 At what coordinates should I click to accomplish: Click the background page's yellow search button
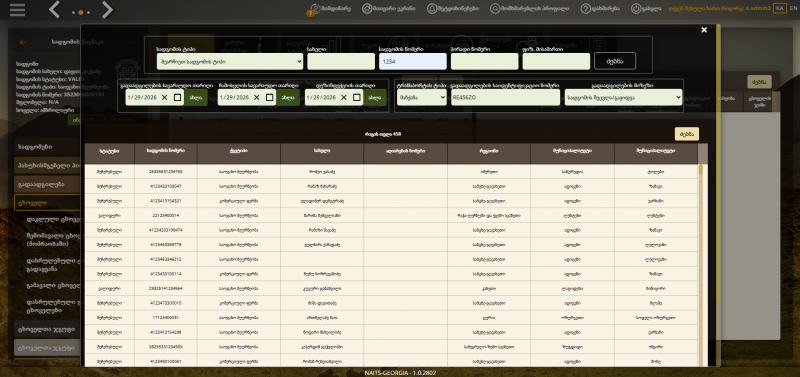pyautogui.click(x=759, y=82)
